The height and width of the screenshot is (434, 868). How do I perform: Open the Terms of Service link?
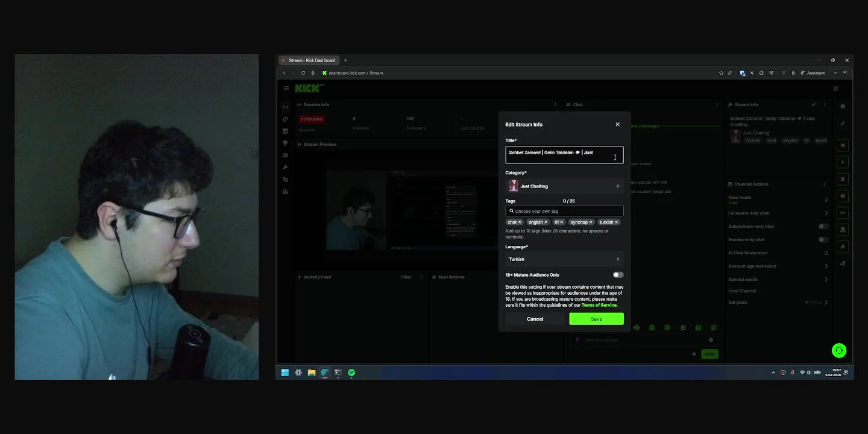[x=599, y=305]
